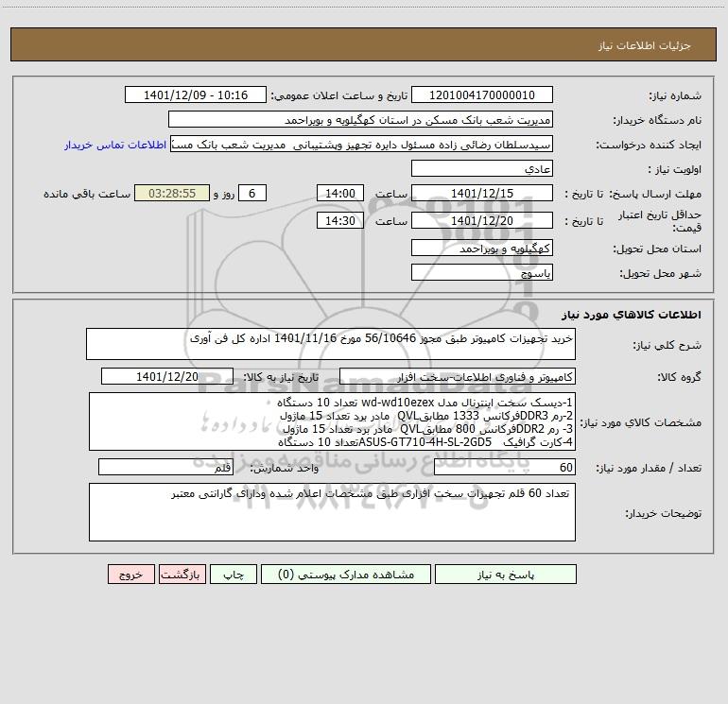The height and width of the screenshot is (704, 728).
Task: Click the چاپ print button
Action: [x=234, y=575]
